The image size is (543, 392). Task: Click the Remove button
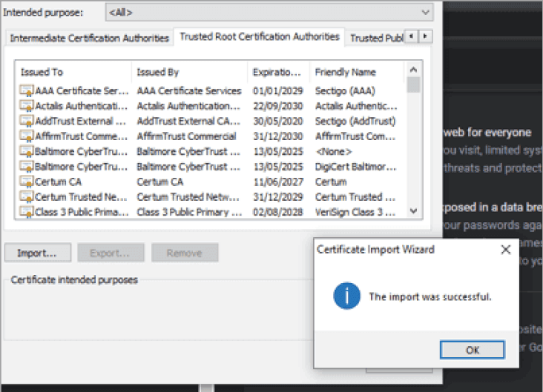(185, 253)
